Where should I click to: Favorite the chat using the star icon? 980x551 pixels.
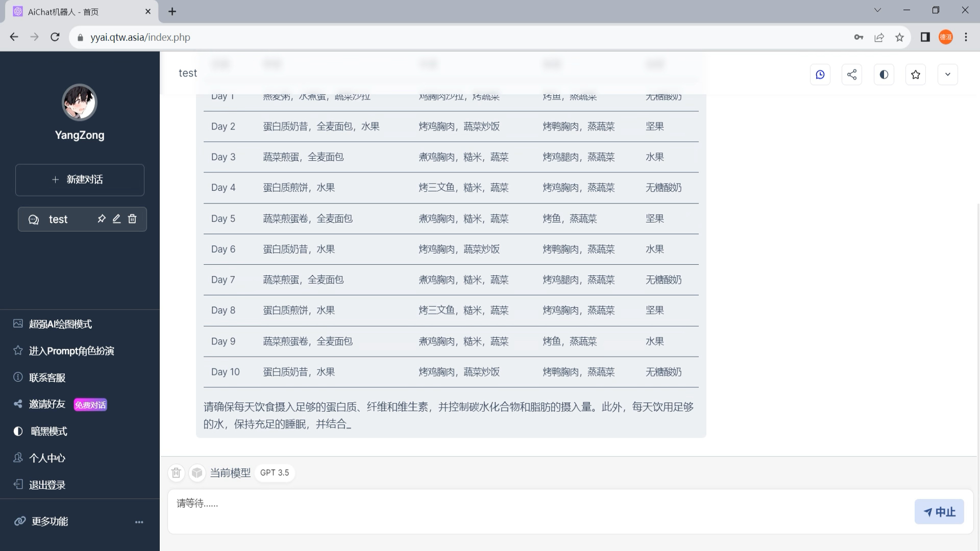coord(916,74)
